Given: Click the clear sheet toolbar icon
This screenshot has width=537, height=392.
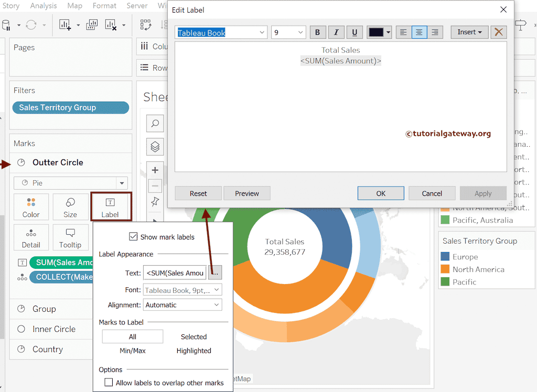Looking at the screenshot, I should click(x=111, y=25).
